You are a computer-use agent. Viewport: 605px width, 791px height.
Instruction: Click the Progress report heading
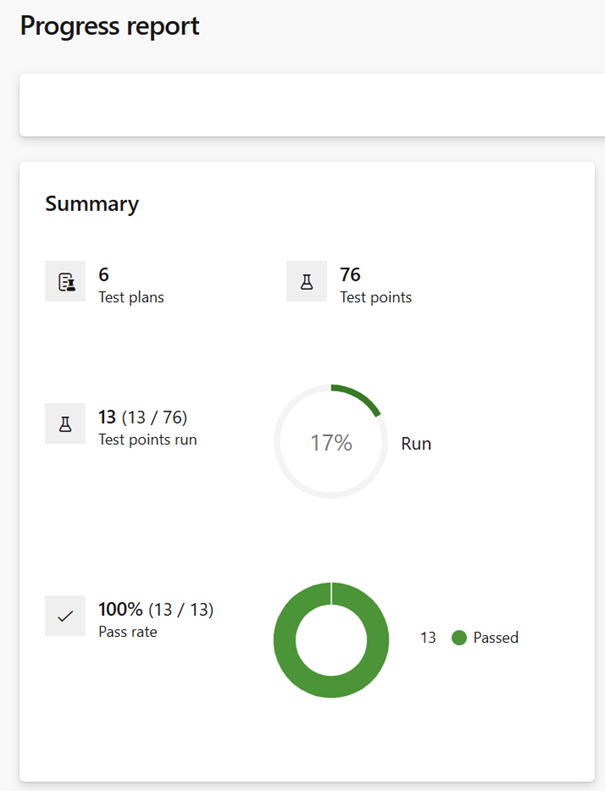[110, 26]
